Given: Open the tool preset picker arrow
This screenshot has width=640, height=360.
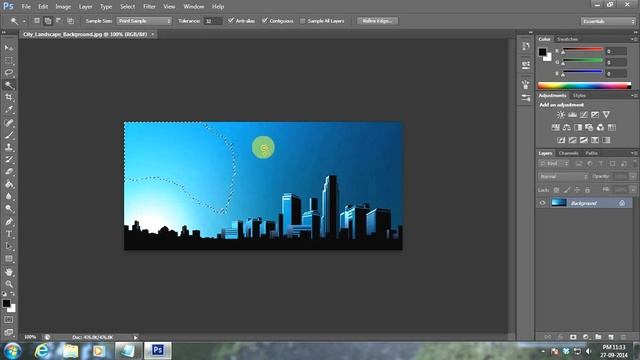Looking at the screenshot, I should coord(24,21).
